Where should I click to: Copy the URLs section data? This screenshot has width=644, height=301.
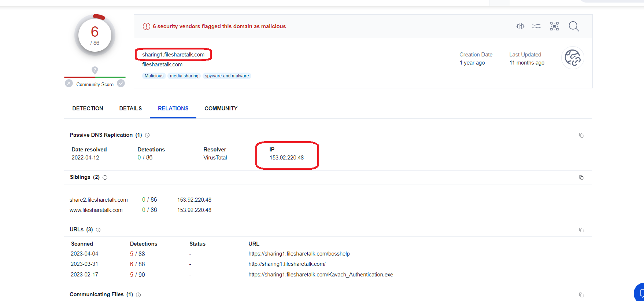click(x=581, y=230)
